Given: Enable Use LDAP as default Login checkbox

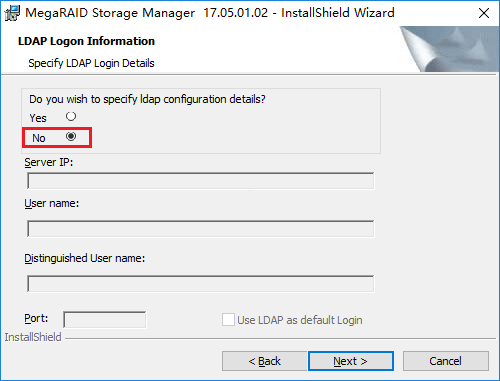Looking at the screenshot, I should tap(228, 320).
